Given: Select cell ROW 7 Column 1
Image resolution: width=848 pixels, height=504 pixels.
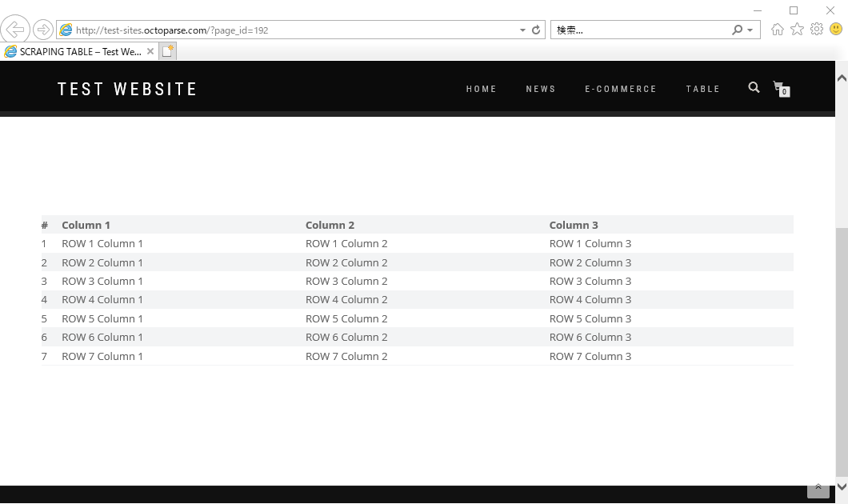Looking at the screenshot, I should [x=102, y=356].
